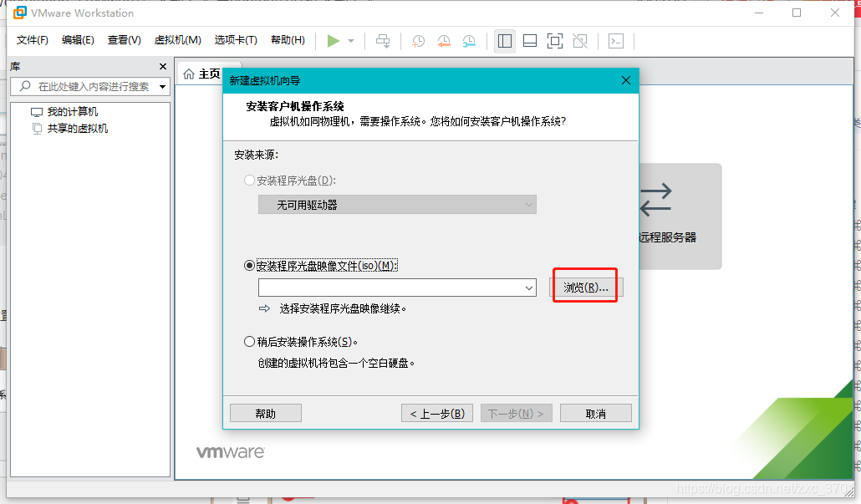Send Ctrl+Alt+Del to the virtual machine
This screenshot has height=504, width=861.
coord(382,41)
